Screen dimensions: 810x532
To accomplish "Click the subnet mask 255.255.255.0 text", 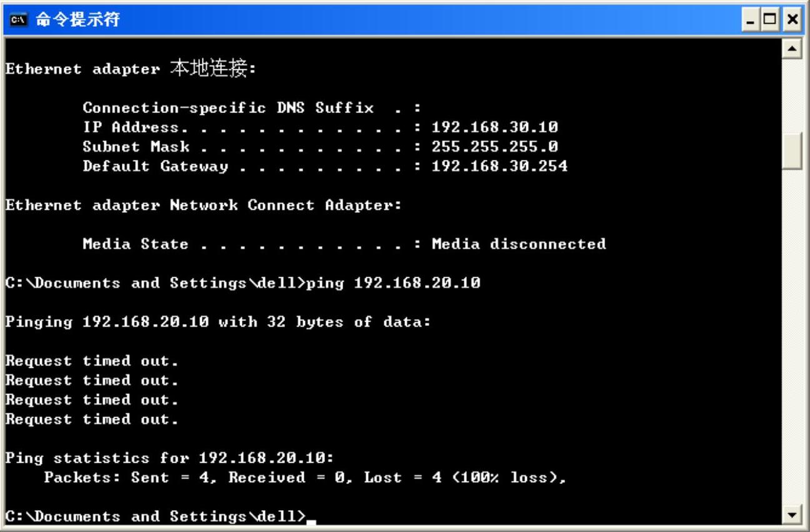I will click(x=495, y=147).
